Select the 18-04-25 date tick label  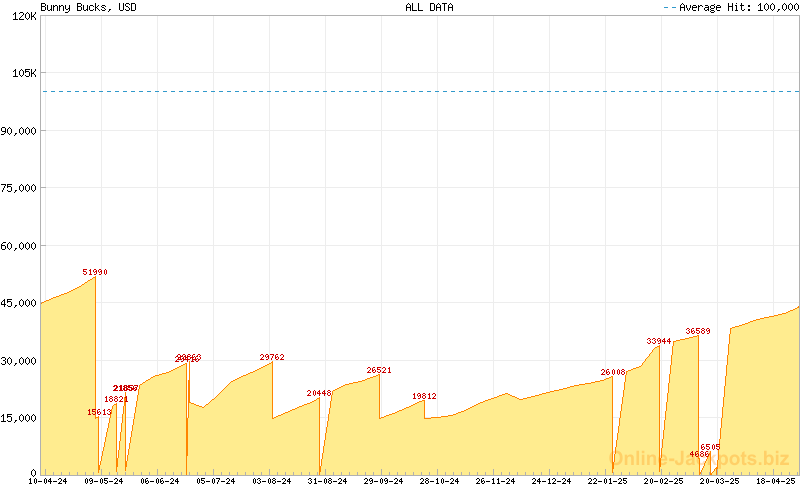click(774, 481)
